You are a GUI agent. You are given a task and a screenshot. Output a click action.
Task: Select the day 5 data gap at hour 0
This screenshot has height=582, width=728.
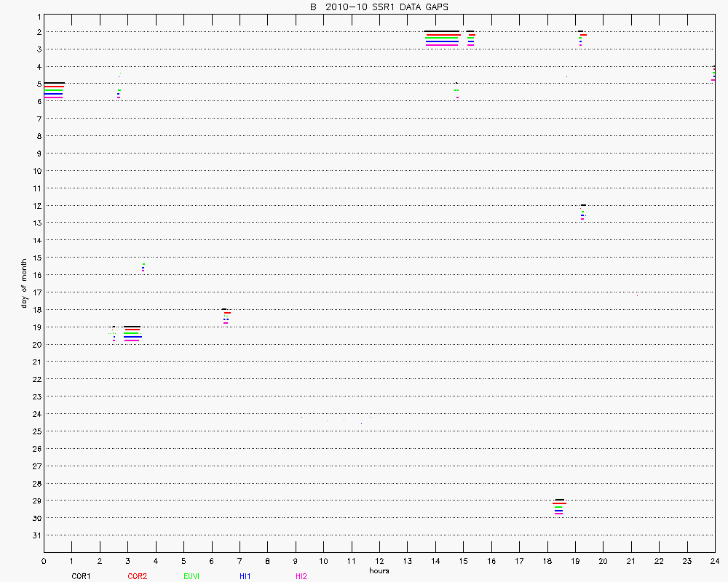pyautogui.click(x=54, y=91)
